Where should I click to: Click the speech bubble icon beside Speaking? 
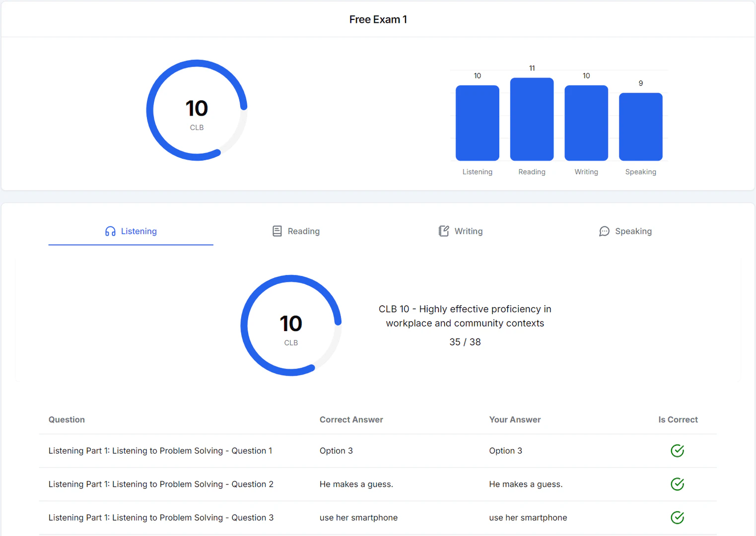click(604, 231)
